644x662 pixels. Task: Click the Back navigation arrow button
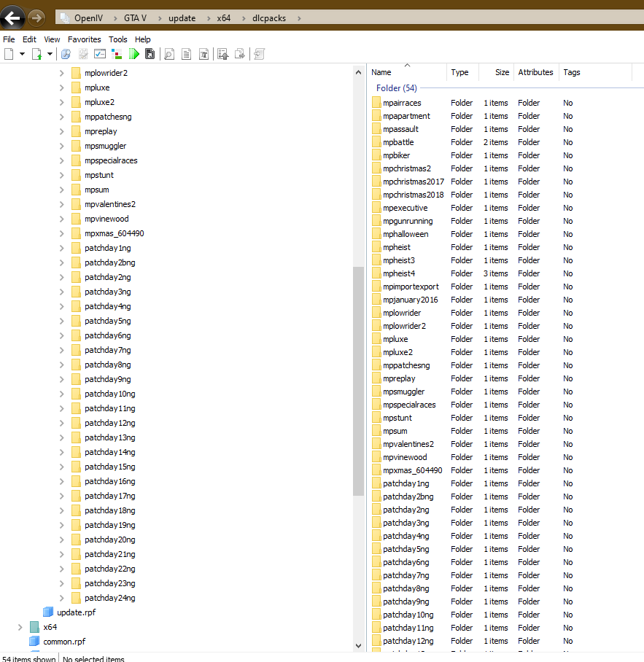[12, 18]
